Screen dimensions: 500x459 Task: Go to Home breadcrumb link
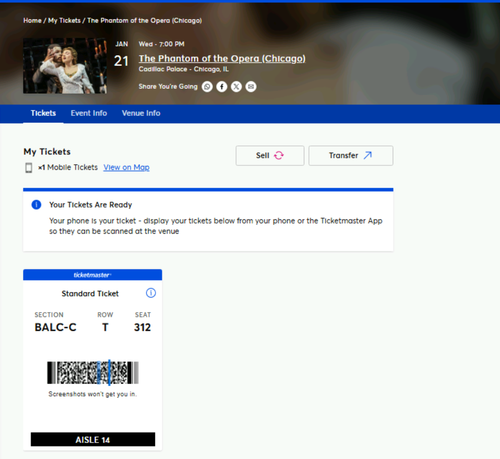pos(32,20)
